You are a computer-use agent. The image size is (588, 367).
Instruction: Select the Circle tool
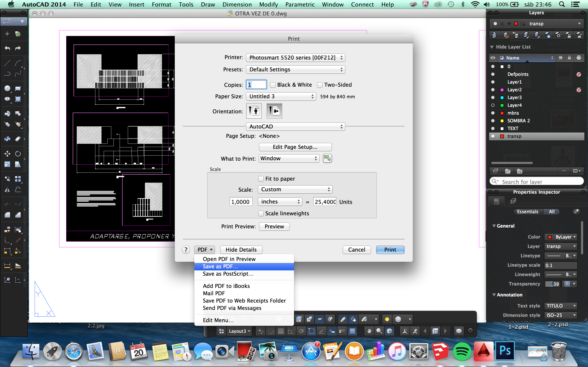click(x=7, y=88)
